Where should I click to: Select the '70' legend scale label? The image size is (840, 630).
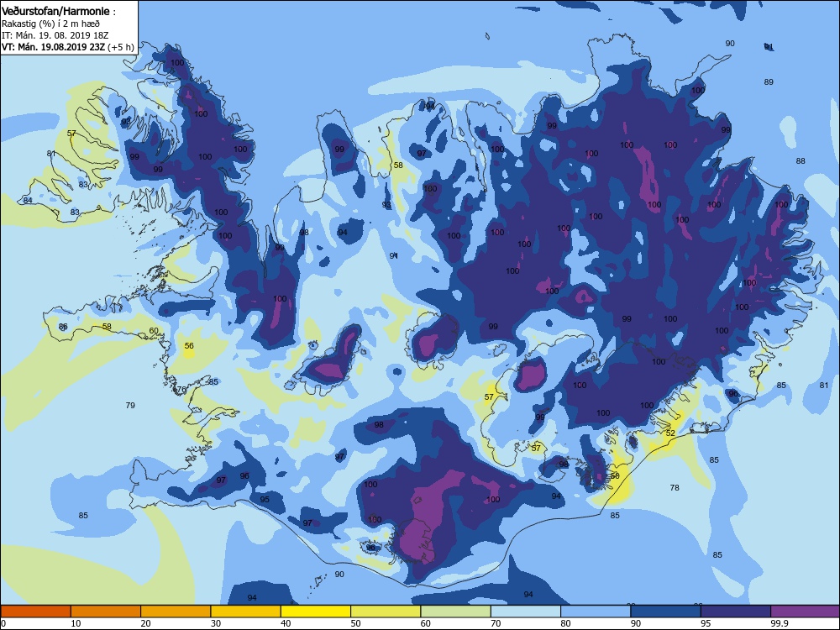(496, 623)
